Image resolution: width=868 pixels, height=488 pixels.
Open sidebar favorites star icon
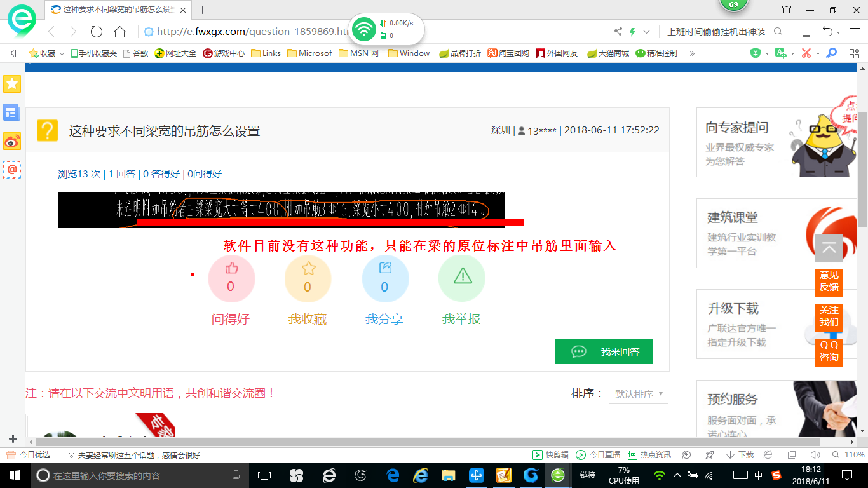point(12,84)
